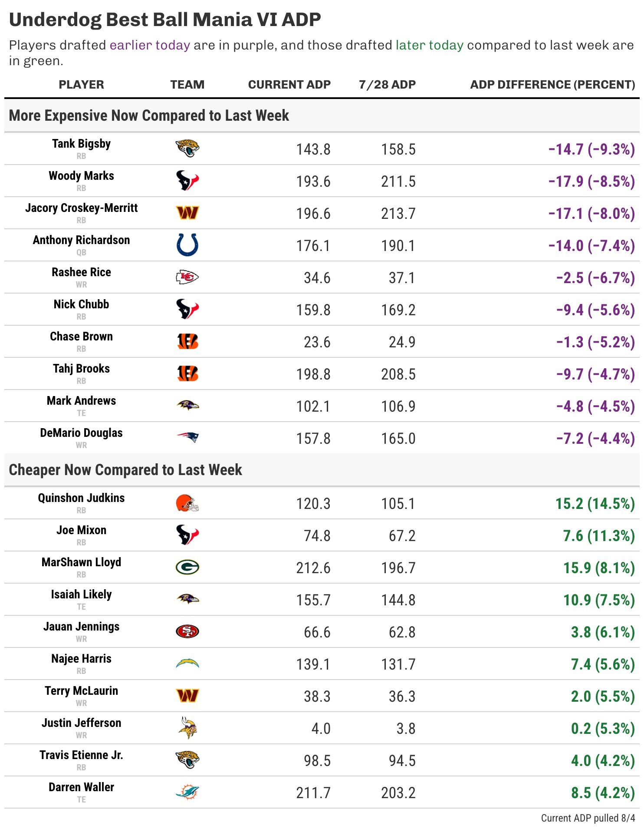644x832 pixels.
Task: Click the ADP DIFFERENCE (PERCENT) column header
Action: tap(552, 84)
